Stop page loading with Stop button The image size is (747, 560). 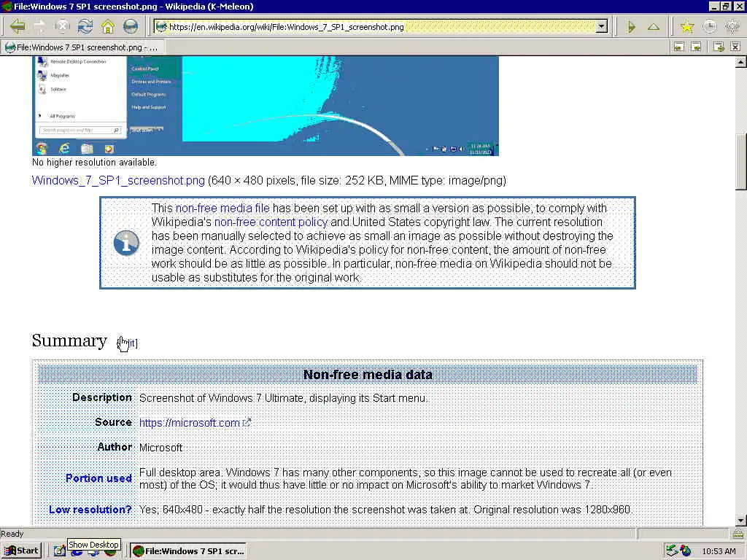pos(63,26)
